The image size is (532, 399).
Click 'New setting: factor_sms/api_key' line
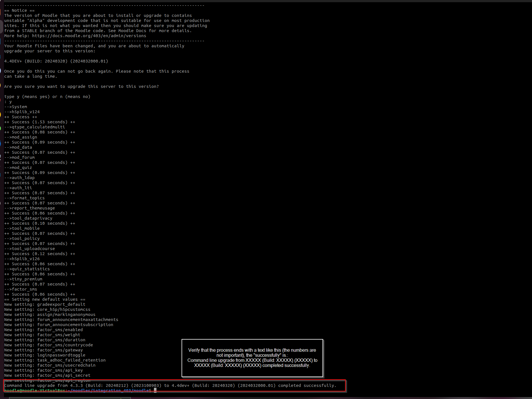coord(43,370)
